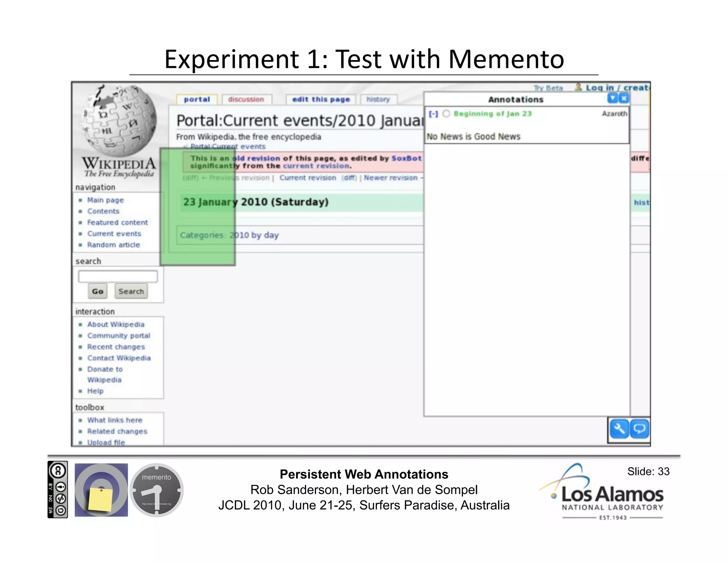Viewport: 728px width, 562px height.
Task: Open the Recent changes link
Action: pyautogui.click(x=116, y=347)
